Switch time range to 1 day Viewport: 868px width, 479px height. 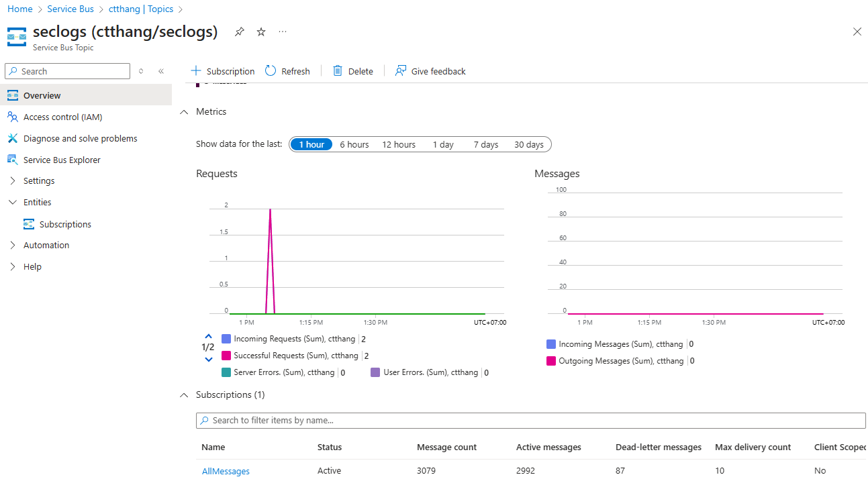point(443,144)
